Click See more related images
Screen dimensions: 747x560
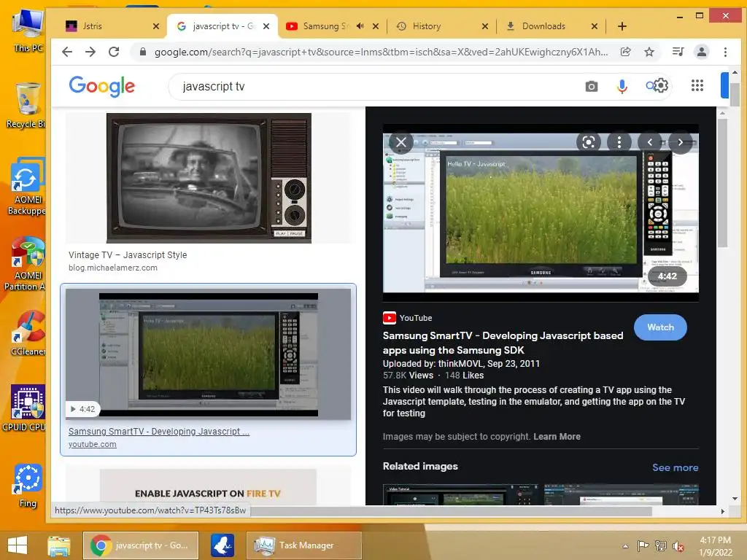pyautogui.click(x=675, y=467)
